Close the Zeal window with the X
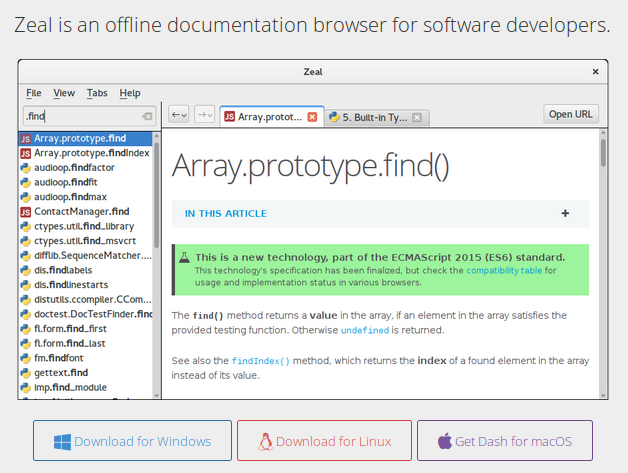 [596, 72]
